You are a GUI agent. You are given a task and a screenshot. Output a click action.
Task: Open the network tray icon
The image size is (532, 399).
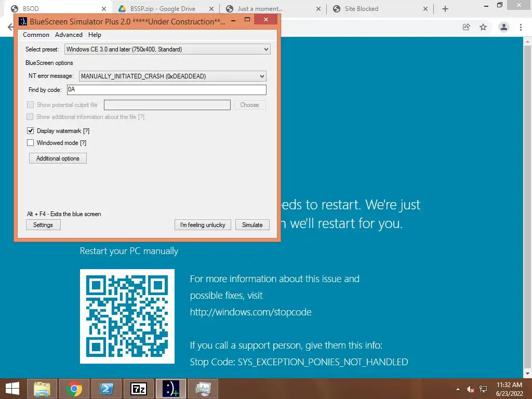(x=483, y=389)
